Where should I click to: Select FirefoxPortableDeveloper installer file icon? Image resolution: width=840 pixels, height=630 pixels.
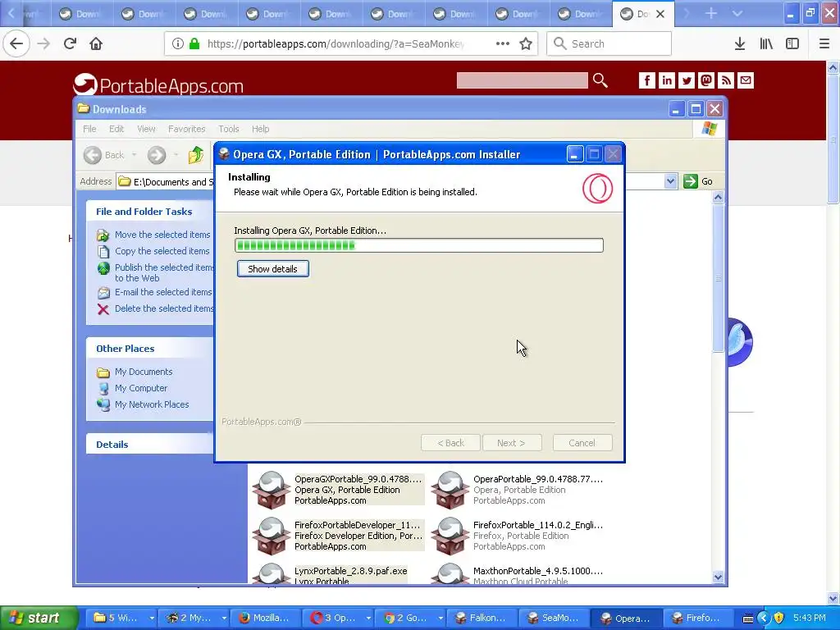(x=272, y=536)
